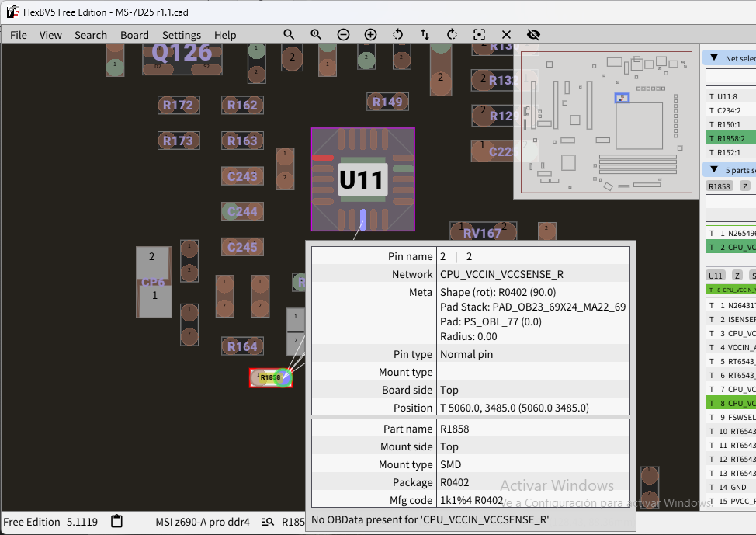Open the File menu
This screenshot has height=535, width=756.
tap(19, 35)
